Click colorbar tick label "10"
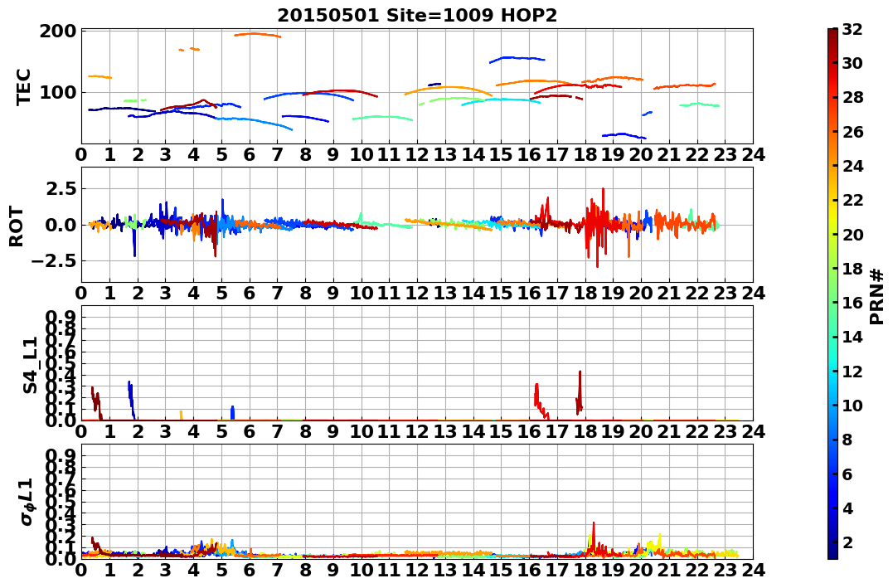Screen dimensions: 893x588 852,405
